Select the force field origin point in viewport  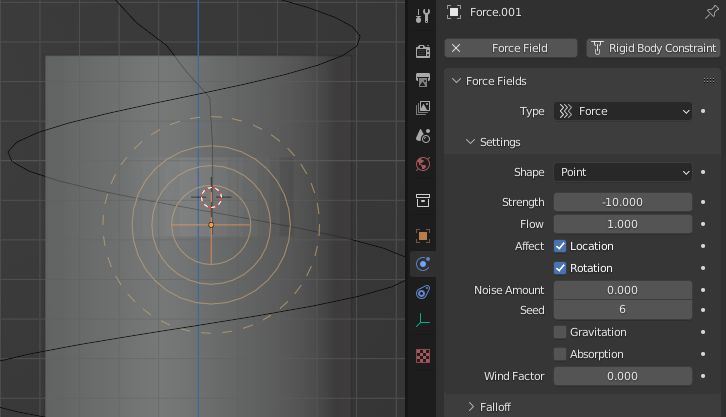(x=211, y=225)
